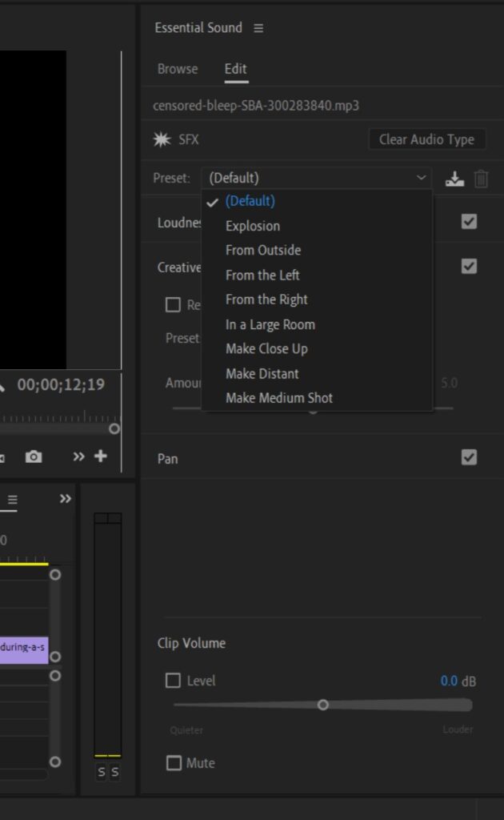Click the SFX audio type icon
This screenshot has width=504, height=820.
pyautogui.click(x=162, y=139)
